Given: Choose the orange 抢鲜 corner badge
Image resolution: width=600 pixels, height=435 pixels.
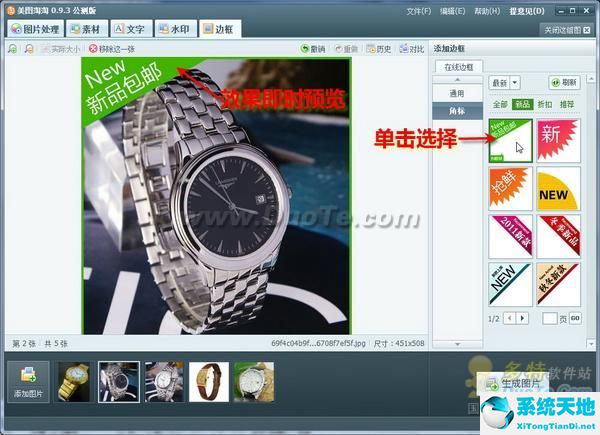Looking at the screenshot, I should coord(510,189).
